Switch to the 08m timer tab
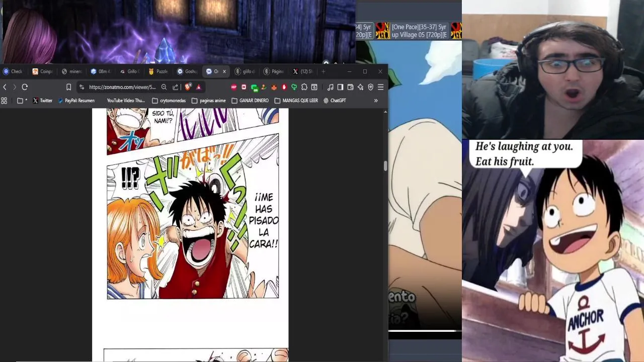Viewport: 644px width, 362px height. (x=101, y=71)
